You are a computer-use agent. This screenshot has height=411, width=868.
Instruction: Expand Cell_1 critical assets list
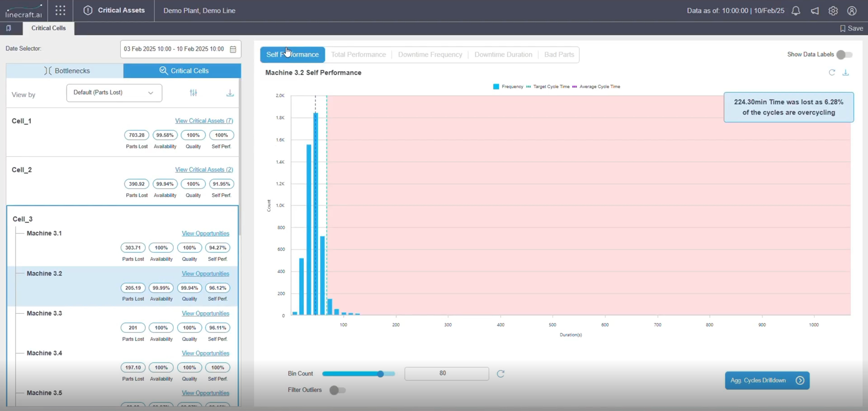coord(204,120)
